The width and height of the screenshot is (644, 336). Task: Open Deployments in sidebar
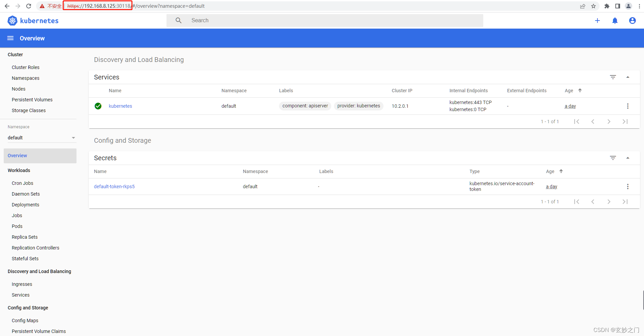coord(25,205)
